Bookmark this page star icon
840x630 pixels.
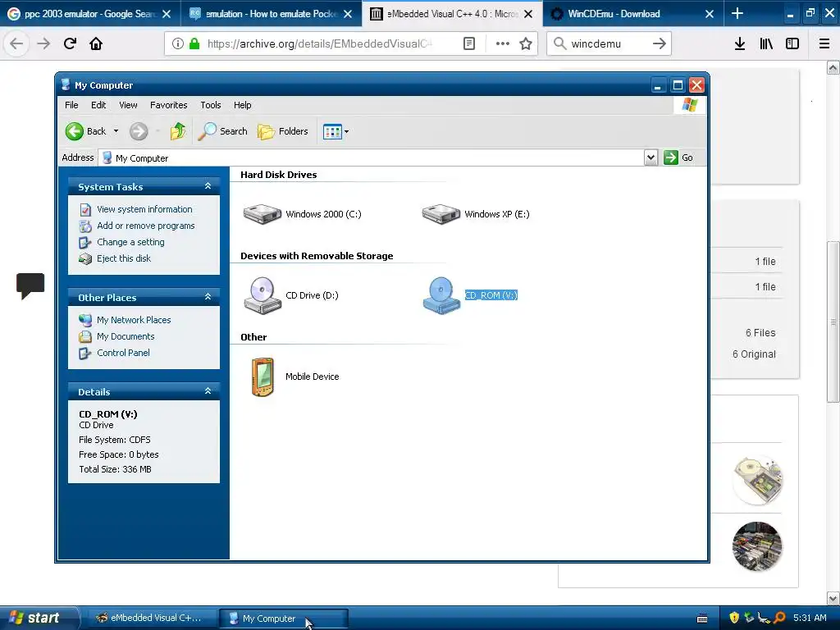coord(526,43)
